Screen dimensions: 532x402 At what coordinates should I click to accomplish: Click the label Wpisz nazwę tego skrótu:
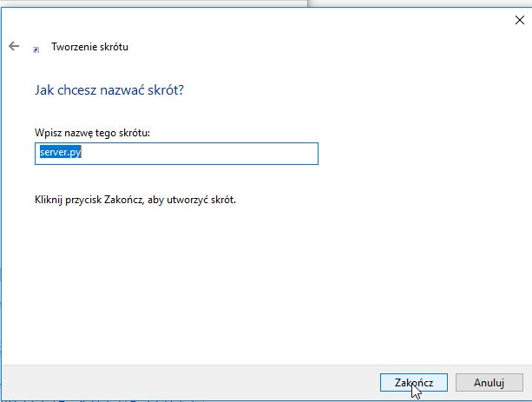click(x=92, y=133)
